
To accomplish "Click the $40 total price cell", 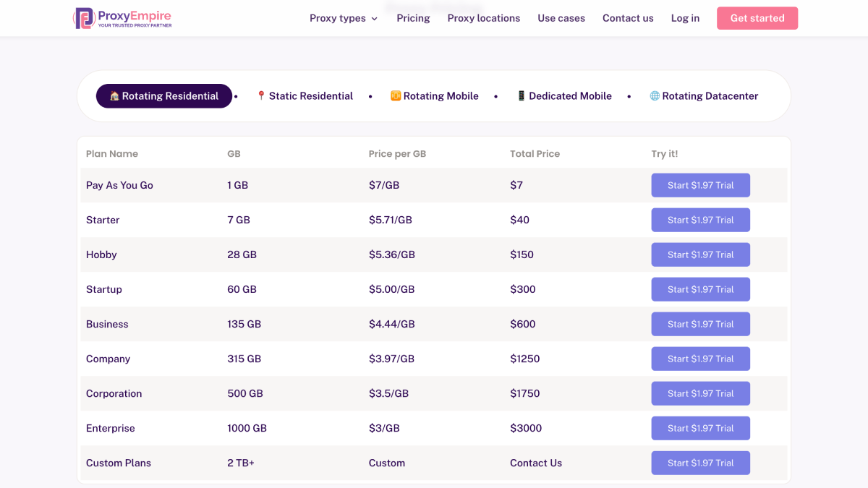I will click(x=519, y=220).
